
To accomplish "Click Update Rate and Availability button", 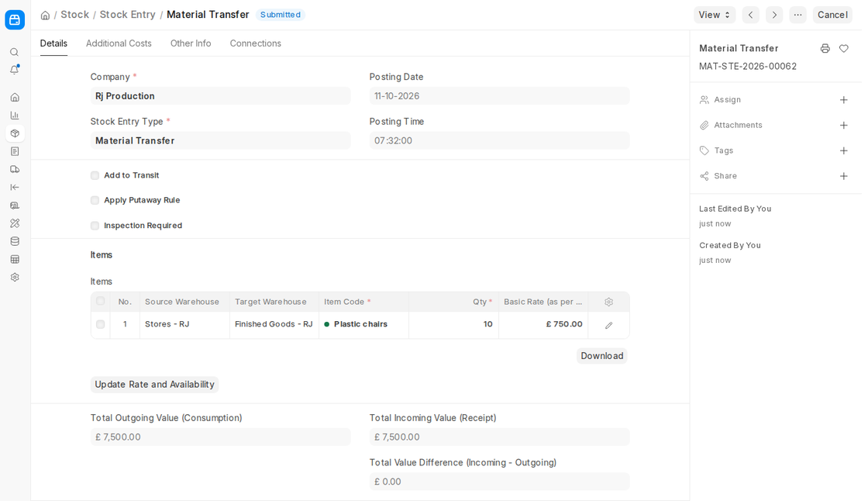I will point(154,385).
